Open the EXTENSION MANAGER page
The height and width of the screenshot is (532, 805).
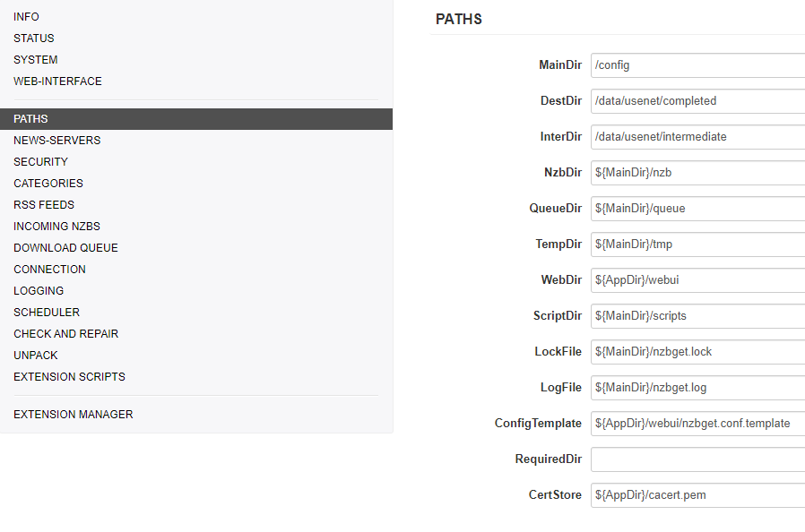tap(73, 415)
